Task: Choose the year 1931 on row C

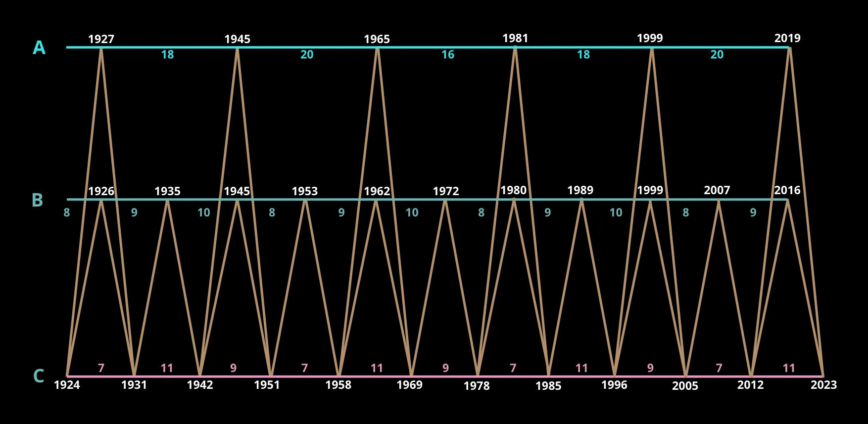Action: tap(134, 385)
